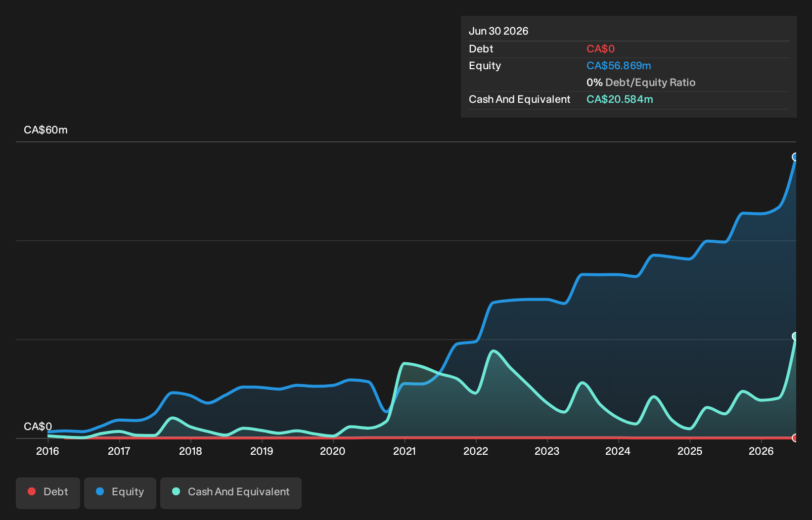This screenshot has height=520, width=812.
Task: Click the CA$20.584m cash value
Action: coord(620,99)
